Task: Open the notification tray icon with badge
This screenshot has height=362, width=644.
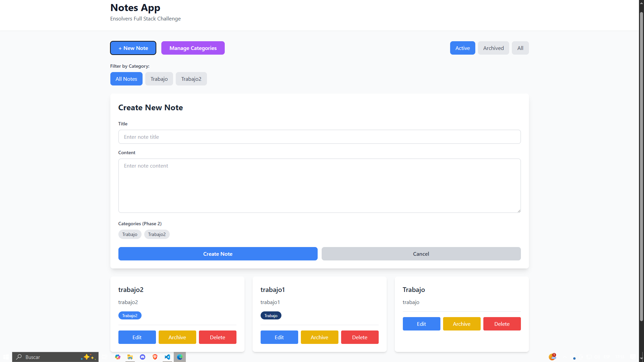Action: click(x=552, y=357)
